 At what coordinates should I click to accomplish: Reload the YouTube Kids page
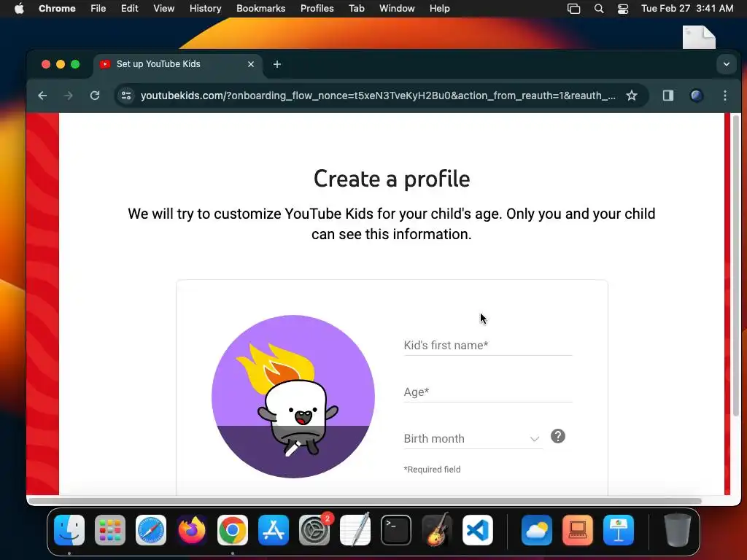[95, 96]
